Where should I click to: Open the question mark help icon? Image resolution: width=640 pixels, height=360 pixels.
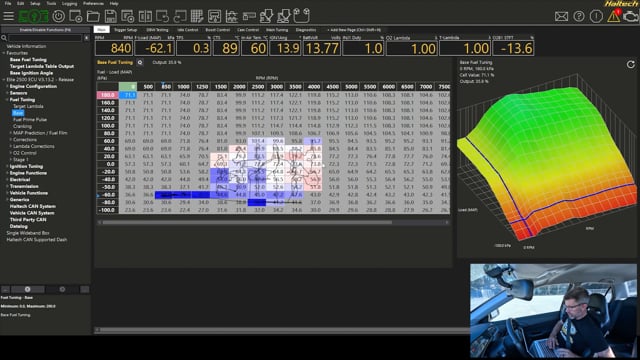pyautogui.click(x=579, y=16)
